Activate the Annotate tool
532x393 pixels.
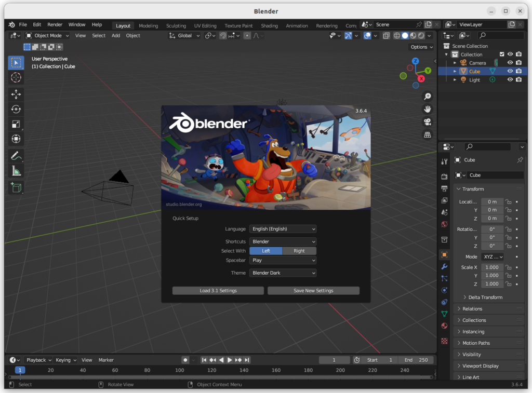(16, 155)
